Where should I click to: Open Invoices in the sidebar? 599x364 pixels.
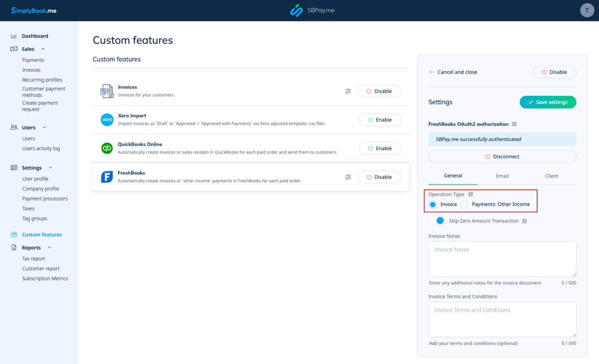(x=31, y=70)
